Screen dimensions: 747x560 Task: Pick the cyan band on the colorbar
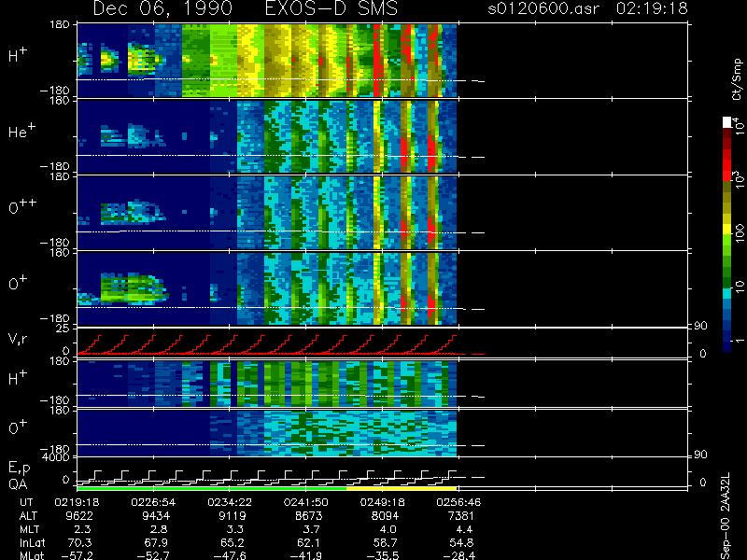coord(727,293)
